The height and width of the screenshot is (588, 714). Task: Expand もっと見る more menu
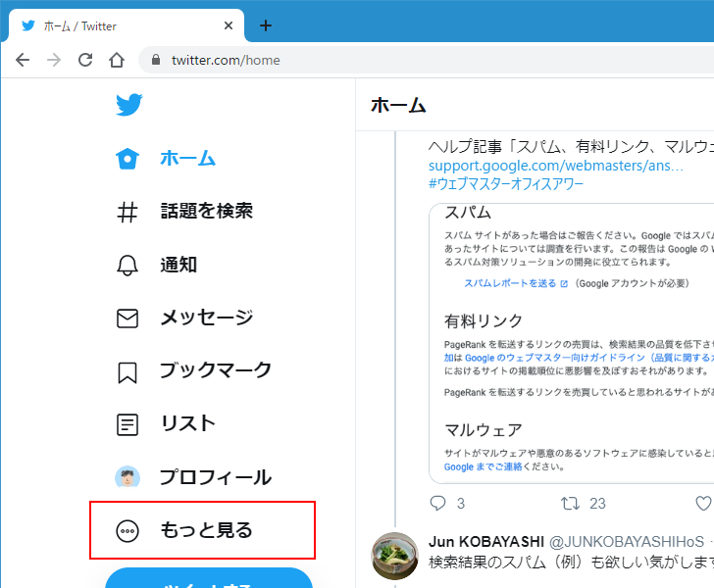click(x=202, y=530)
